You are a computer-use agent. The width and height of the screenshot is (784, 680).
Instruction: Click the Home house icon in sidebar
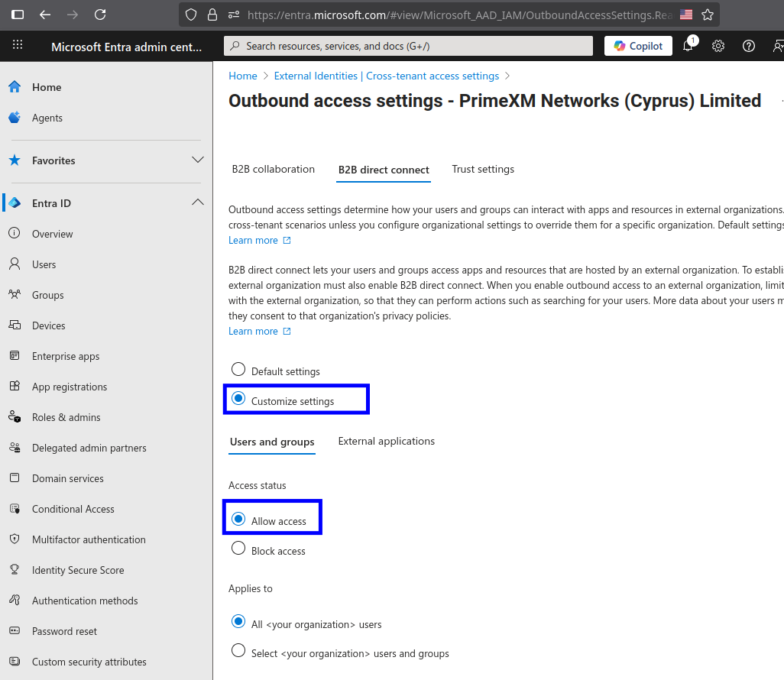(x=15, y=87)
